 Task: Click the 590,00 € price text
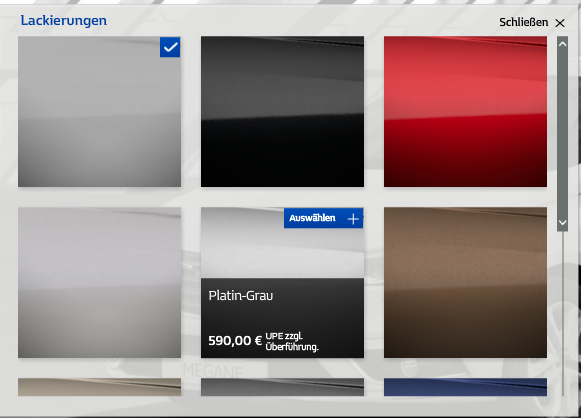[x=235, y=341]
